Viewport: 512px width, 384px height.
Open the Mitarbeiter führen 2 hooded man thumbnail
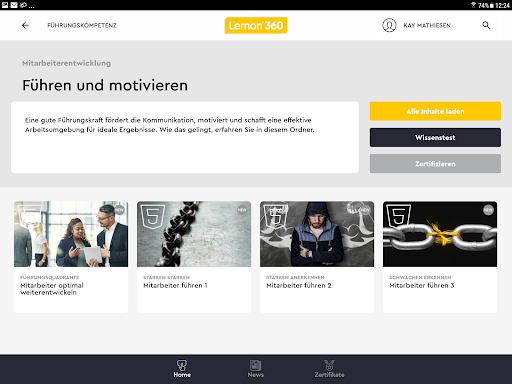pyautogui.click(x=317, y=234)
